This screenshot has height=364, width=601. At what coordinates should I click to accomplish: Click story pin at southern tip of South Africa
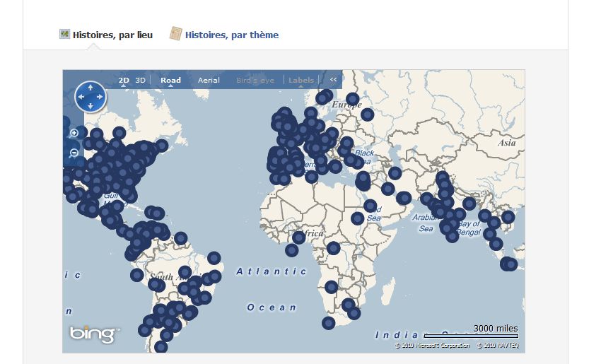coord(329,324)
